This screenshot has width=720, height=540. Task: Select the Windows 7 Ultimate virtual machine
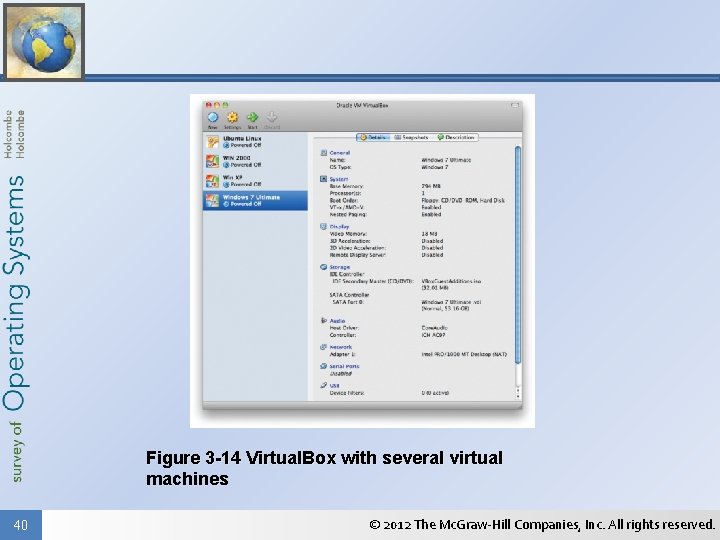point(255,201)
